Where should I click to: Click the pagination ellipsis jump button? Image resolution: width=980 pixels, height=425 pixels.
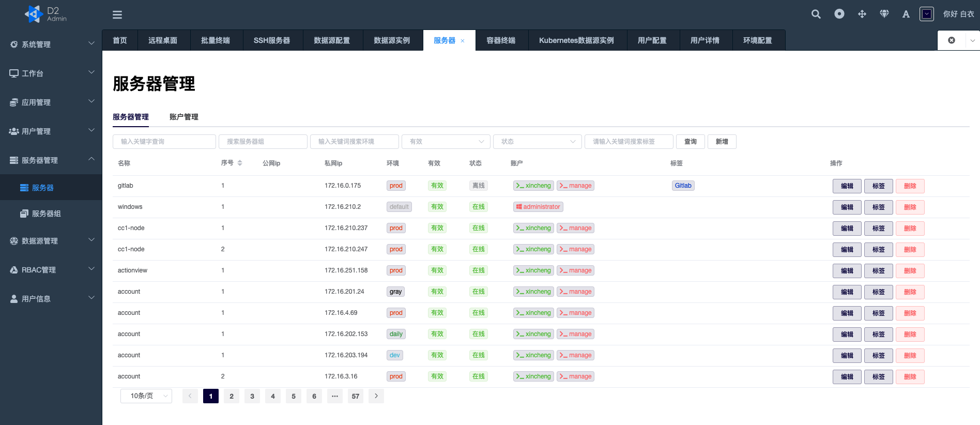[x=335, y=396]
